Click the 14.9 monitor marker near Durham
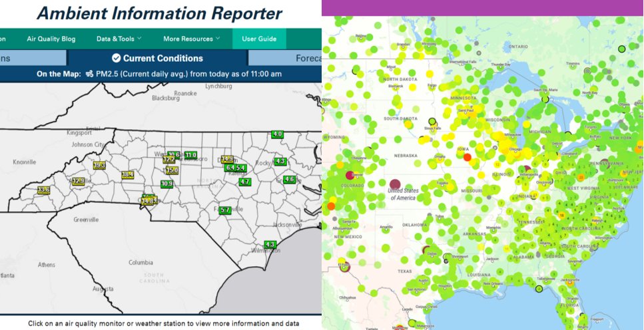This screenshot has width=644, height=330. click(227, 159)
